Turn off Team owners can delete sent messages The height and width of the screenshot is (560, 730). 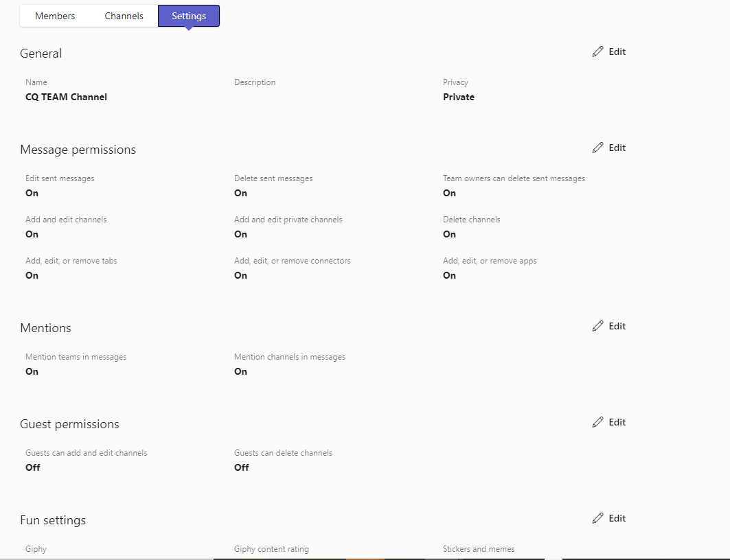point(449,193)
